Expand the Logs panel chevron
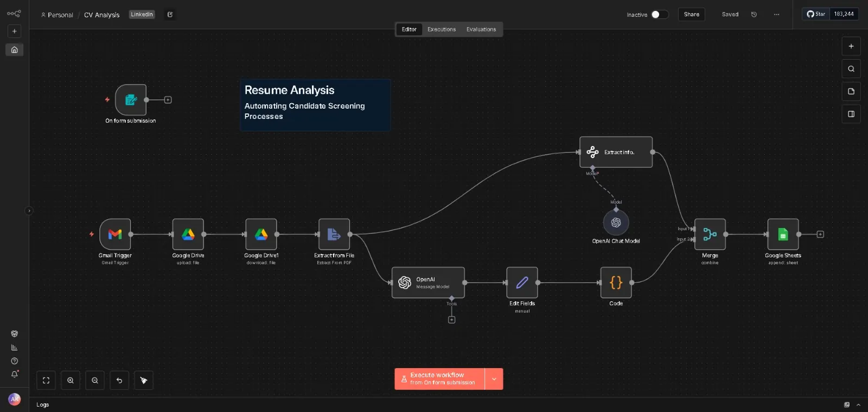868x412 pixels. (x=858, y=405)
